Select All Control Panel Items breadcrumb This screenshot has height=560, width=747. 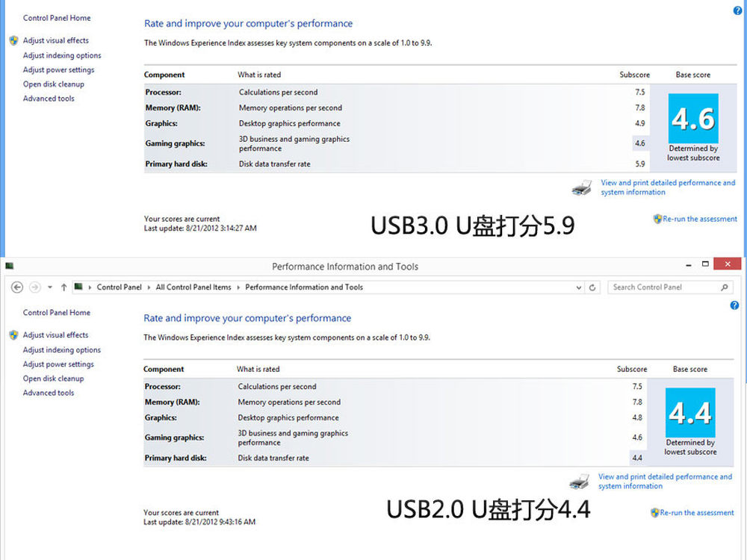pyautogui.click(x=193, y=287)
